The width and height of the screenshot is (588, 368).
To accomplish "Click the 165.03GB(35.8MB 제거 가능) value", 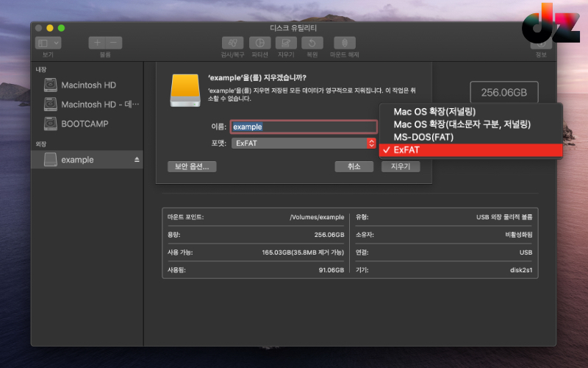I will point(303,252).
